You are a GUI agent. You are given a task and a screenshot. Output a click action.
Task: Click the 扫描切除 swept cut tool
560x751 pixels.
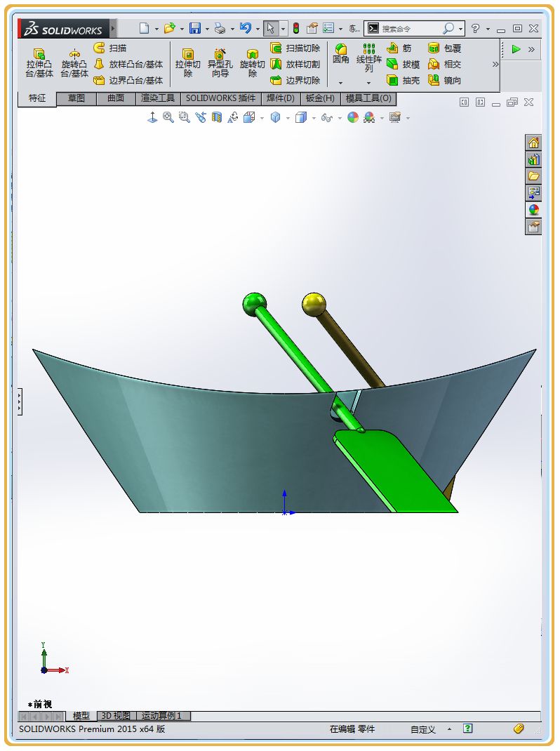pyautogui.click(x=295, y=48)
